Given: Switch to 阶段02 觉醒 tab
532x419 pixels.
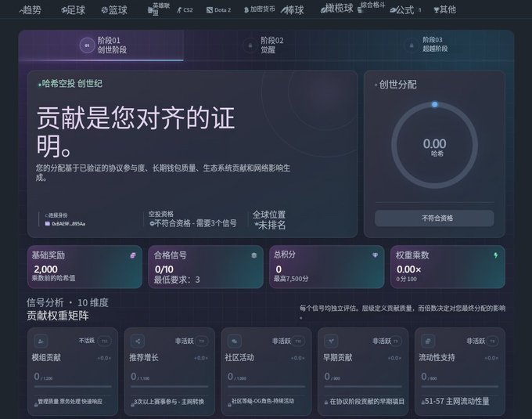Looking at the screenshot, I should (266, 45).
